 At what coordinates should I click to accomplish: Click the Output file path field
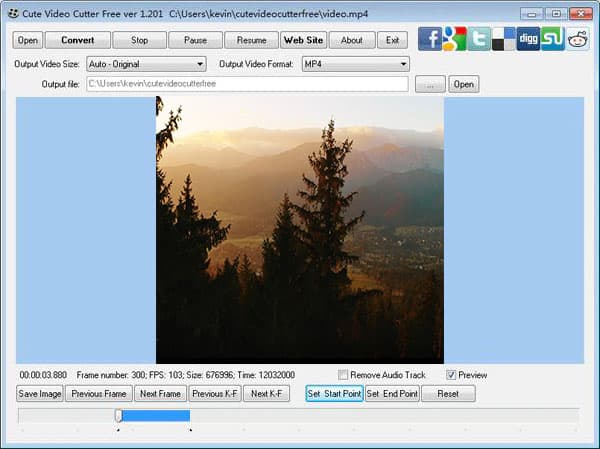pos(246,84)
